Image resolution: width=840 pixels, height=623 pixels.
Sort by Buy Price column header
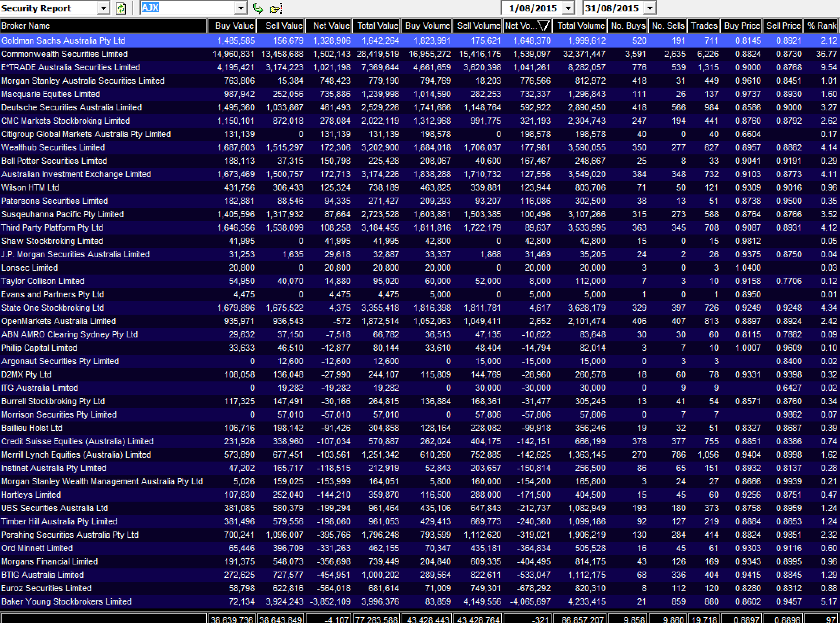click(x=741, y=26)
